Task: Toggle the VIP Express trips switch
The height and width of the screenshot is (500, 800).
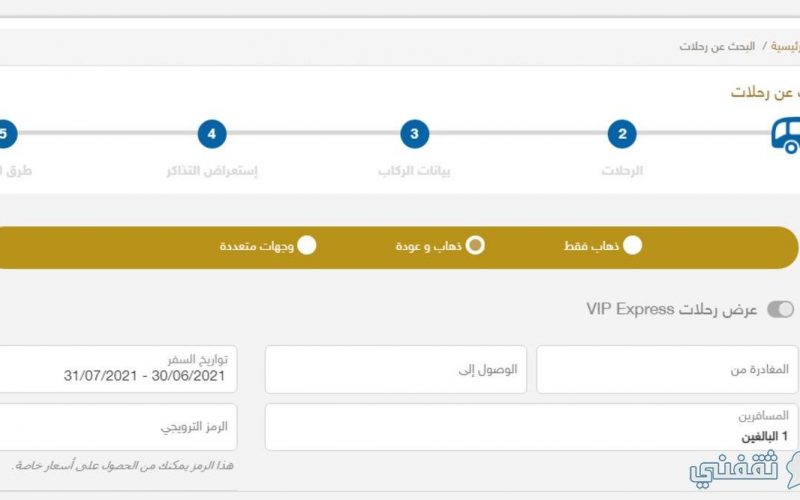Action: (x=781, y=309)
